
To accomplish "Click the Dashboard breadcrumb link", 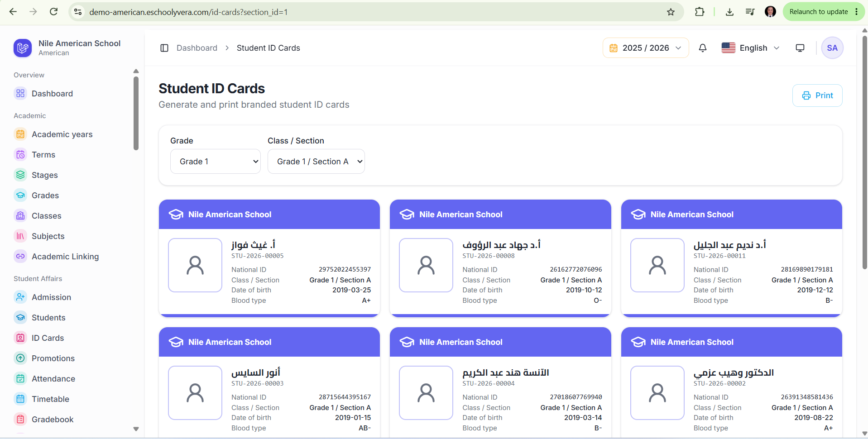I will pos(197,48).
